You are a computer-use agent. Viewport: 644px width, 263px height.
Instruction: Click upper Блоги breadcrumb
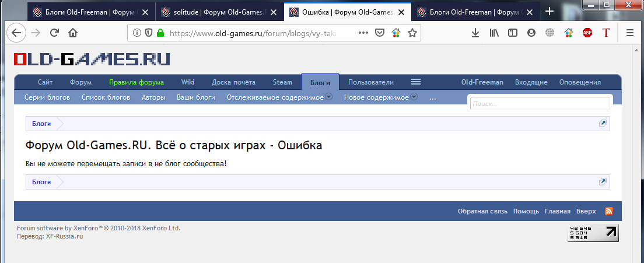[41, 124]
